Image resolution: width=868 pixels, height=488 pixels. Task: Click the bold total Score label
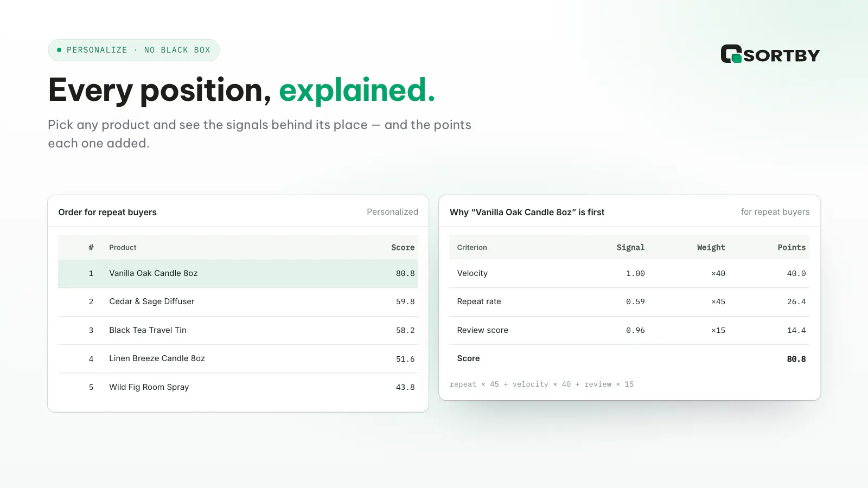pyautogui.click(x=468, y=358)
